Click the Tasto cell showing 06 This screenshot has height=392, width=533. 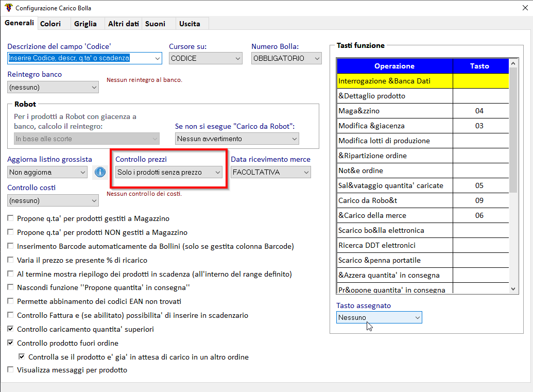click(x=481, y=215)
